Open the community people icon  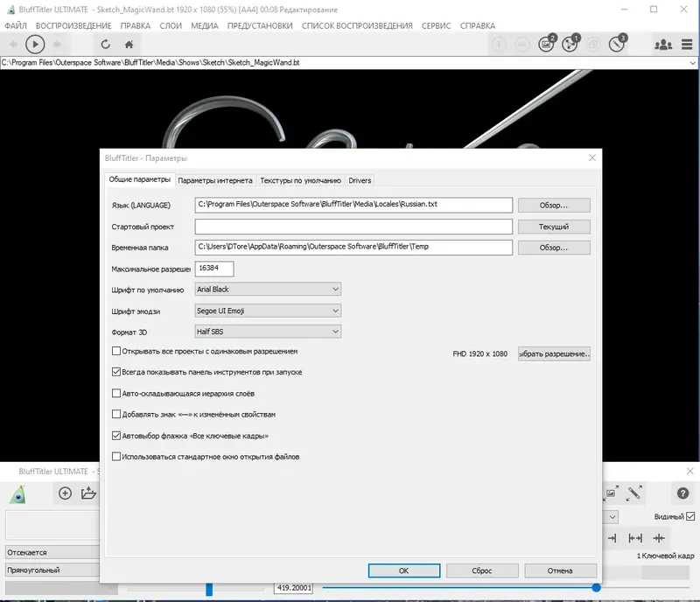(663, 45)
